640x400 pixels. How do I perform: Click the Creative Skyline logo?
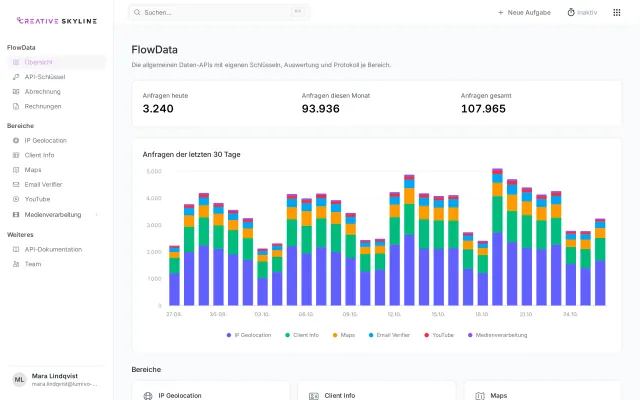(x=56, y=21)
